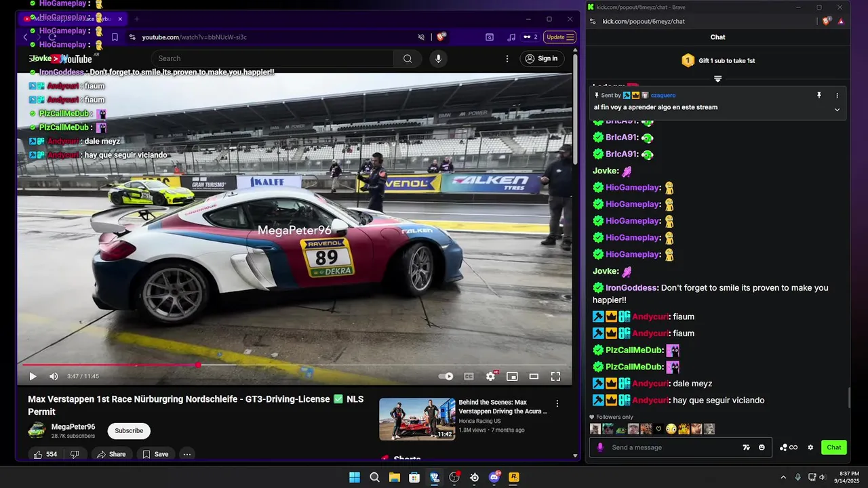Save the video to a playlist

(x=155, y=454)
